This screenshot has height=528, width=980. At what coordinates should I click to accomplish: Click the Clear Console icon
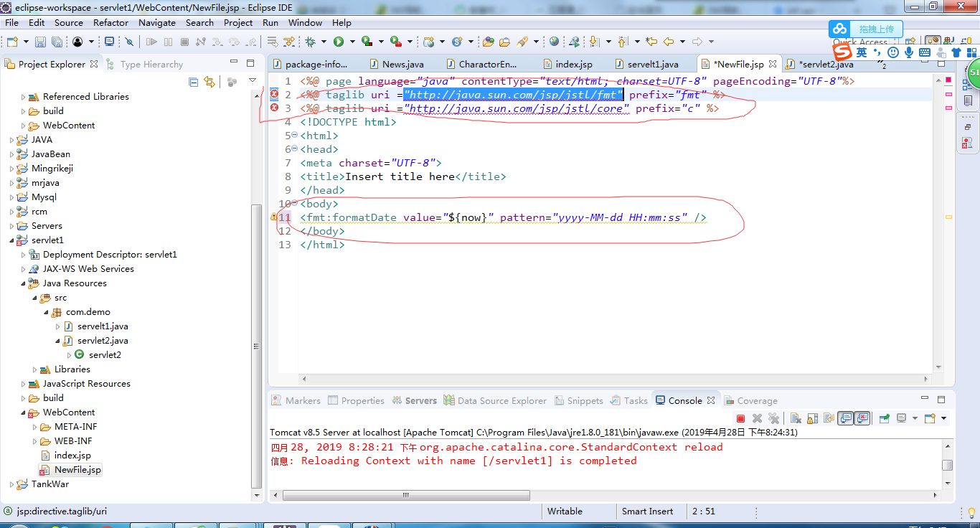pyautogui.click(x=796, y=418)
